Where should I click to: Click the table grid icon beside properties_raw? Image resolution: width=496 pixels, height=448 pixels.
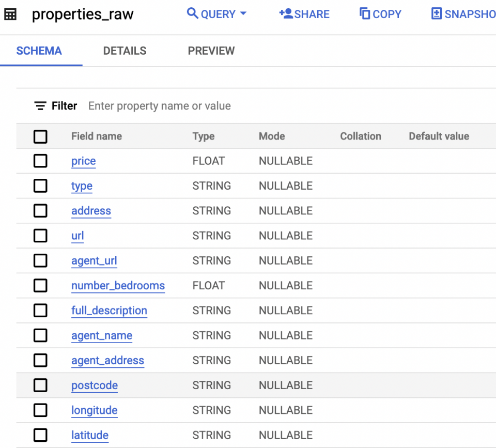click(10, 13)
